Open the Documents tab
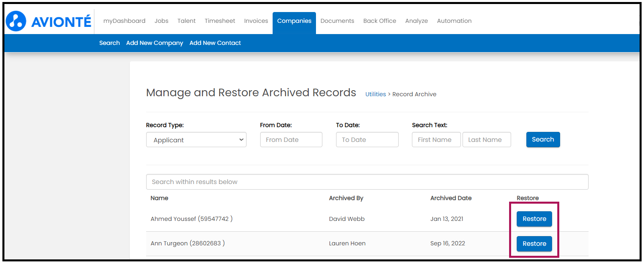Viewport: 644px width, 263px height. pyautogui.click(x=337, y=21)
